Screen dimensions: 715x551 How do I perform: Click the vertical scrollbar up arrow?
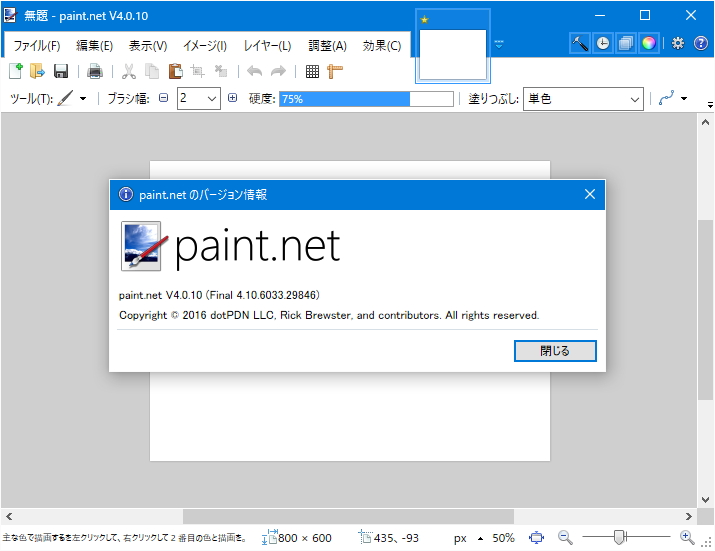coord(705,122)
